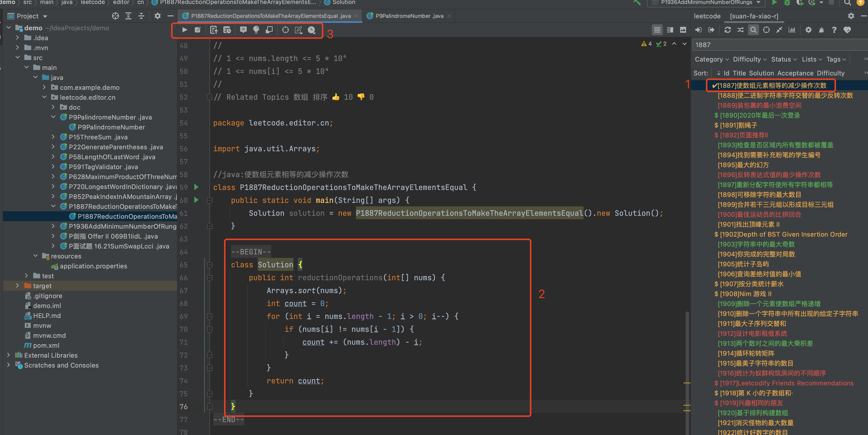
Task: Open the progress statistics bar-chart icon
Action: [792, 30]
